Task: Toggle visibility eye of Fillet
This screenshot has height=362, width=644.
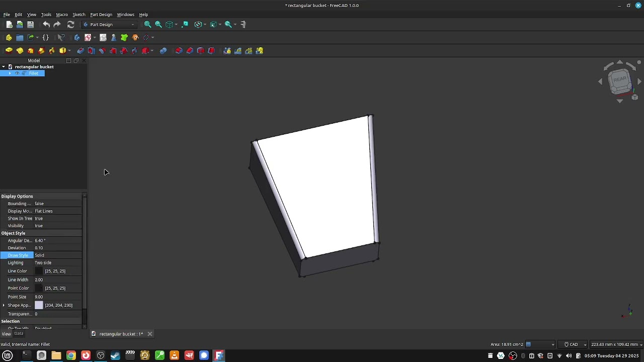Action: point(17,73)
